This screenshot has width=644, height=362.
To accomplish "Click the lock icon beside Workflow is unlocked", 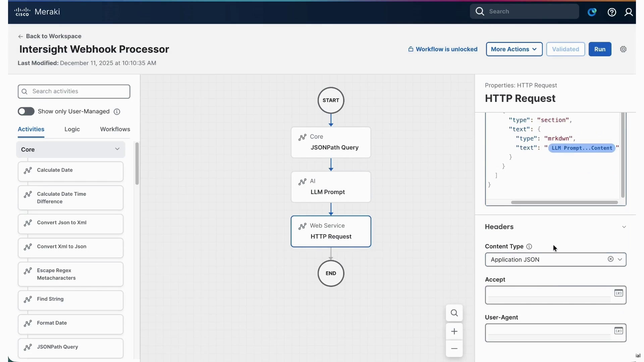I will point(411,49).
